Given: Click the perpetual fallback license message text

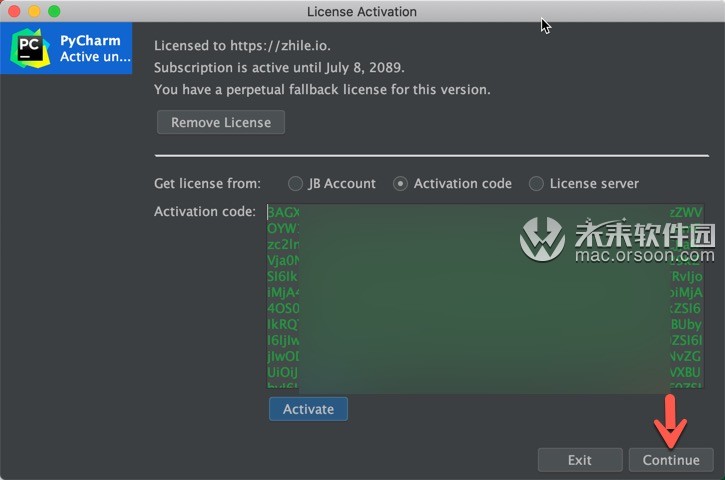Looking at the screenshot, I should (322, 89).
